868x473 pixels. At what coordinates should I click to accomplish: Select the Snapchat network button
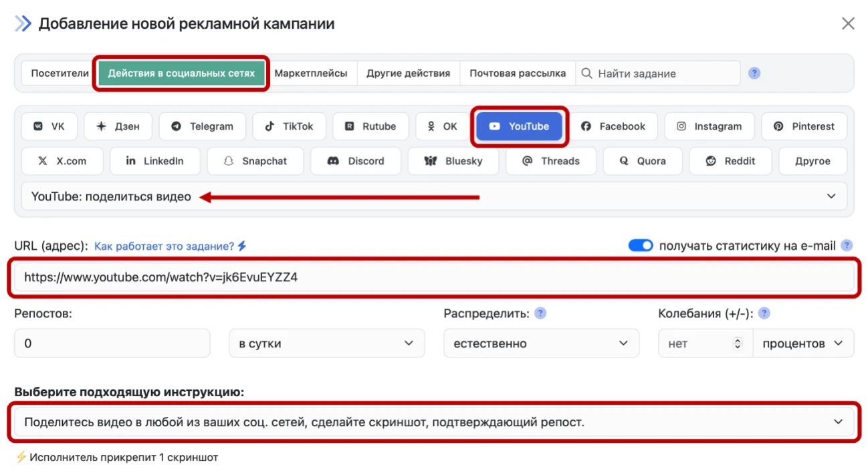[x=255, y=161]
